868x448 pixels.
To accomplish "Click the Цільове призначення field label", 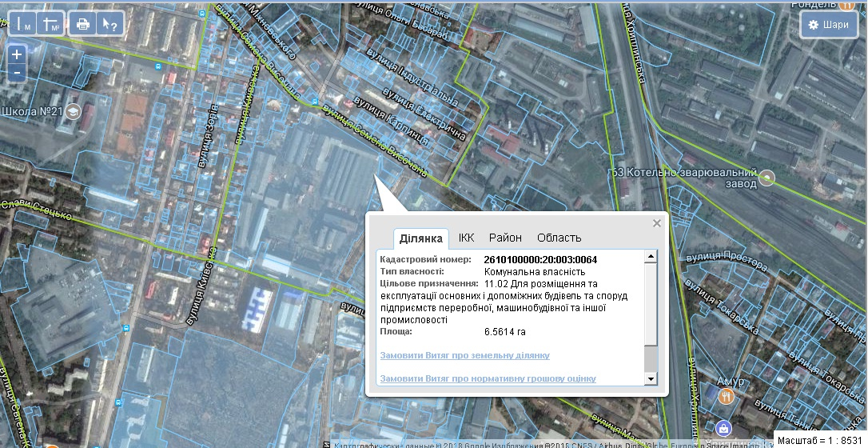I will (x=428, y=283).
